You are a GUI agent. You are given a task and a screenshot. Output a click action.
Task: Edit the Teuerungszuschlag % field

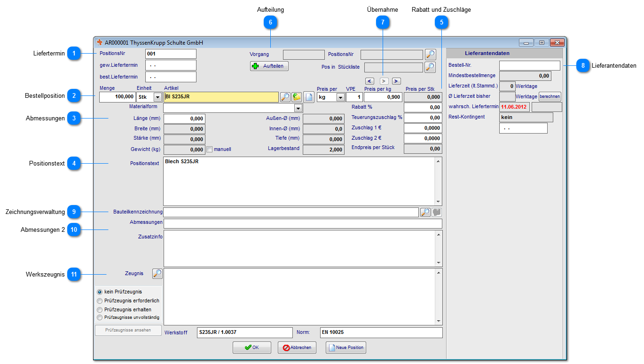pos(423,118)
